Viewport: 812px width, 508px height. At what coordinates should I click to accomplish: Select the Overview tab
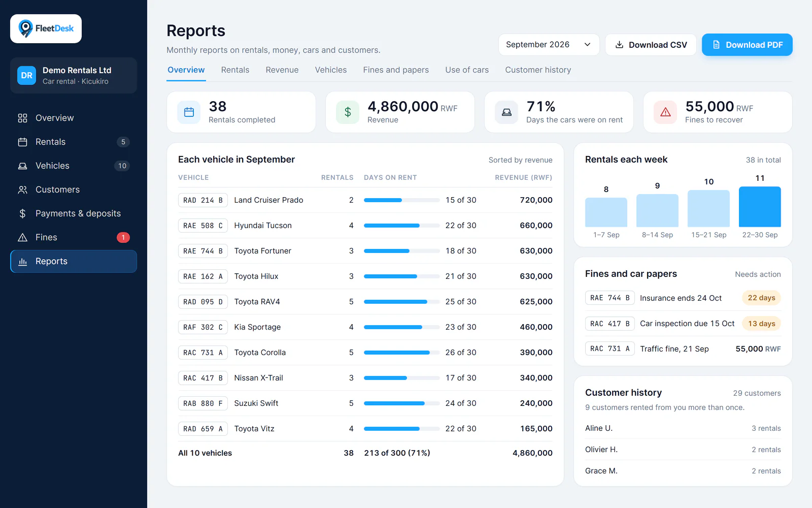[186, 70]
